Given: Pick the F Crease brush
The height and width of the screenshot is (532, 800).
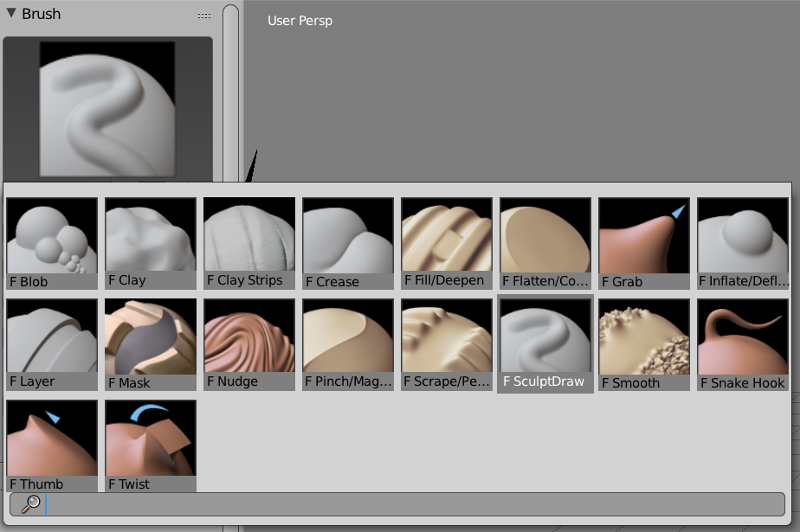Looking at the screenshot, I should pos(347,242).
